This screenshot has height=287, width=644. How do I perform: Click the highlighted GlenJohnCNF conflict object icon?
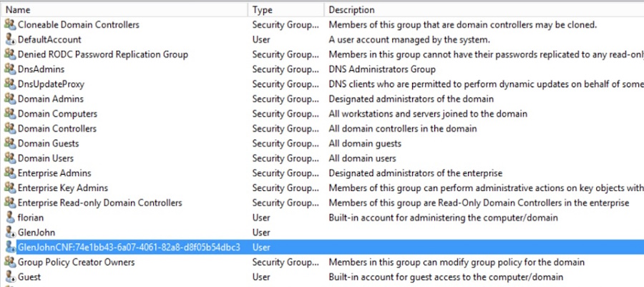pos(10,247)
